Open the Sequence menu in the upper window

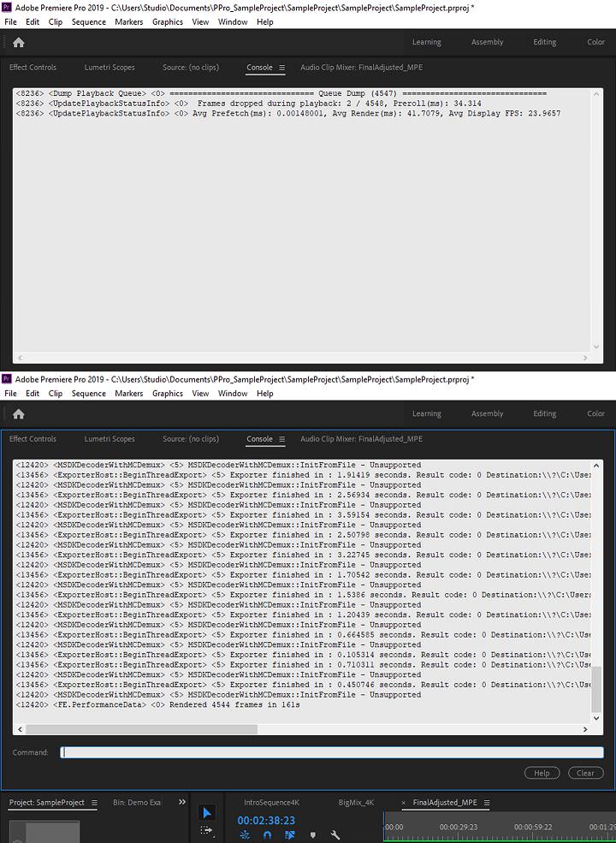click(x=89, y=22)
